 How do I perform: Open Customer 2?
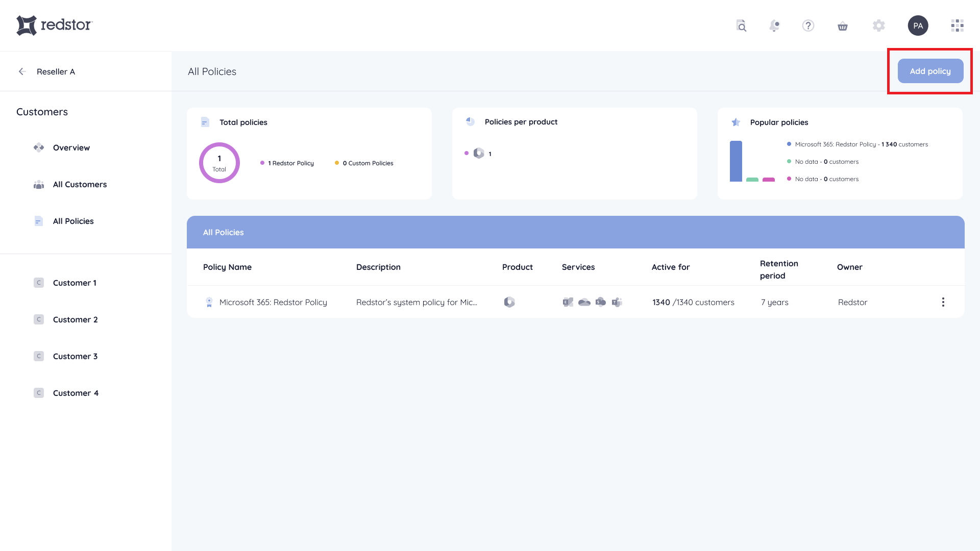click(x=75, y=319)
